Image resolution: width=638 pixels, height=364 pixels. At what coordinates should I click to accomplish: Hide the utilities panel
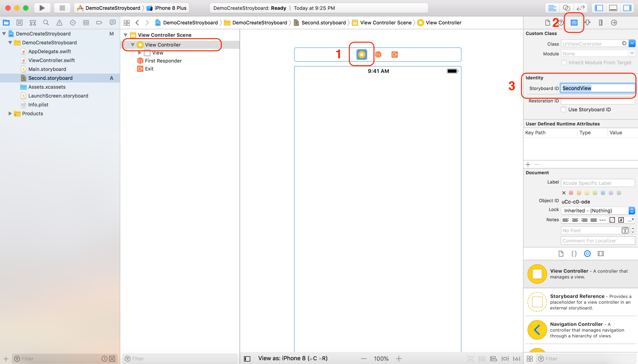628,8
